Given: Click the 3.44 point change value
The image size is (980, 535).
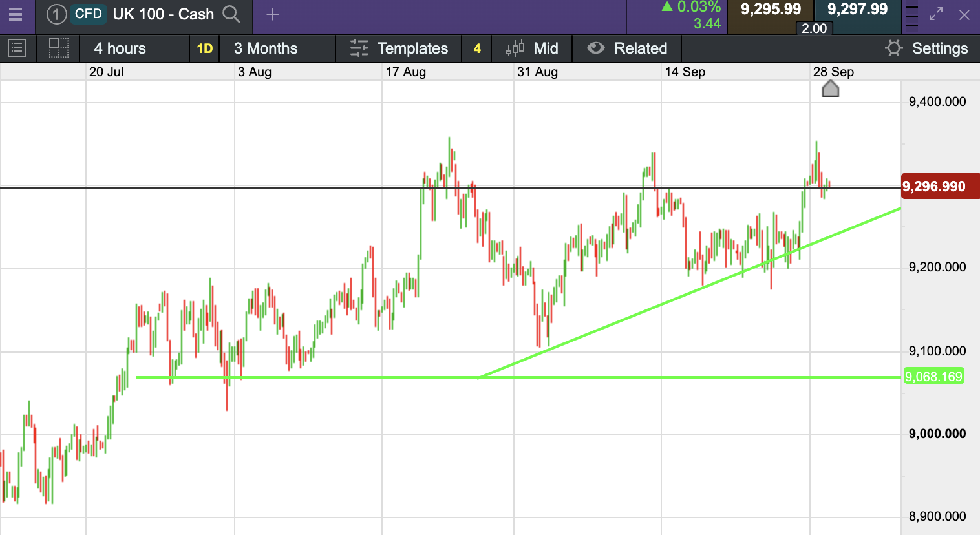Looking at the screenshot, I should [707, 24].
